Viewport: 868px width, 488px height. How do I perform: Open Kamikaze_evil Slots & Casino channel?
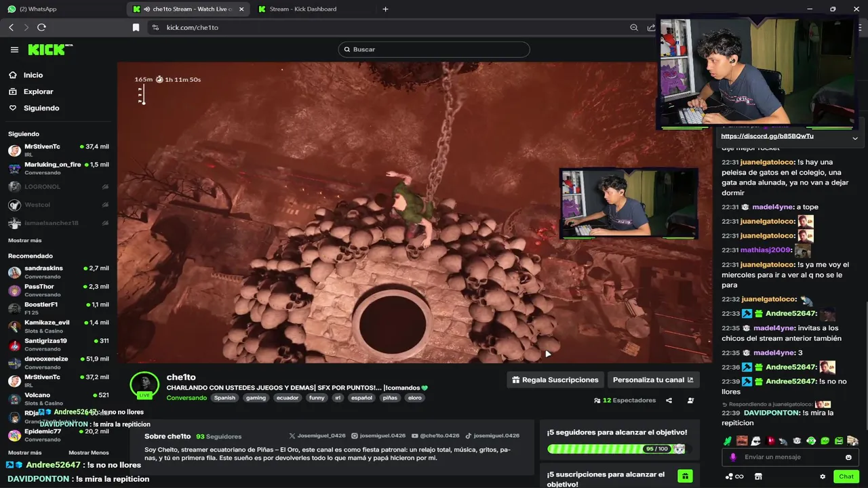[58, 326]
